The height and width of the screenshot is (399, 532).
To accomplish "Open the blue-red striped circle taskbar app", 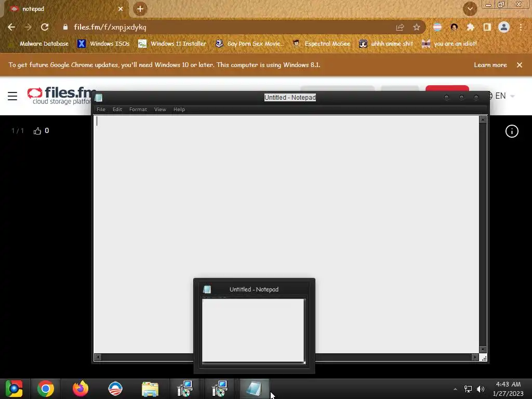I will [115, 389].
